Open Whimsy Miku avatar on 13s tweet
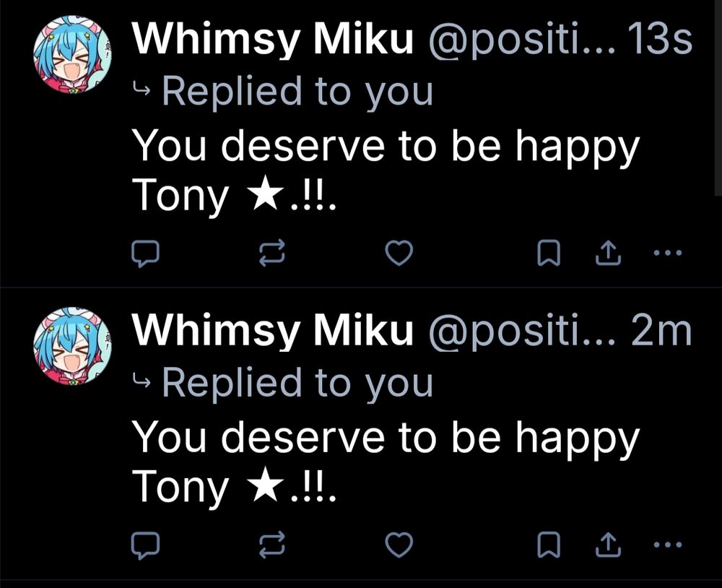Viewport: 722px width, 588px height. [x=72, y=54]
